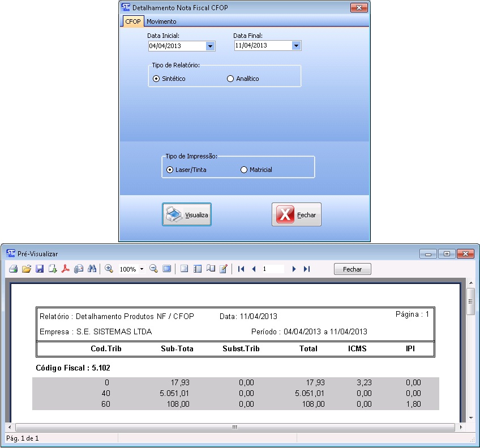
Task: Open the 100% zoom level dropdown
Action: (x=142, y=269)
